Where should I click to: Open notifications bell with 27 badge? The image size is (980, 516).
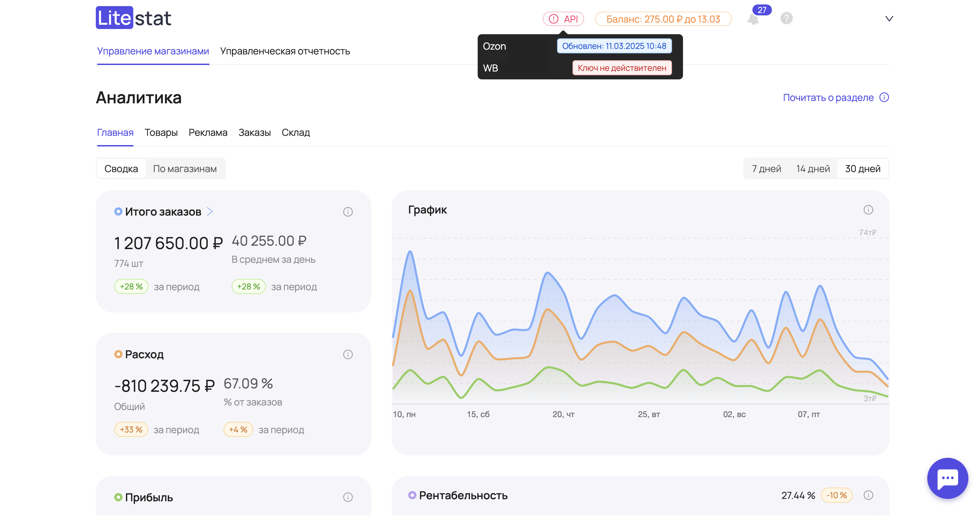click(753, 18)
